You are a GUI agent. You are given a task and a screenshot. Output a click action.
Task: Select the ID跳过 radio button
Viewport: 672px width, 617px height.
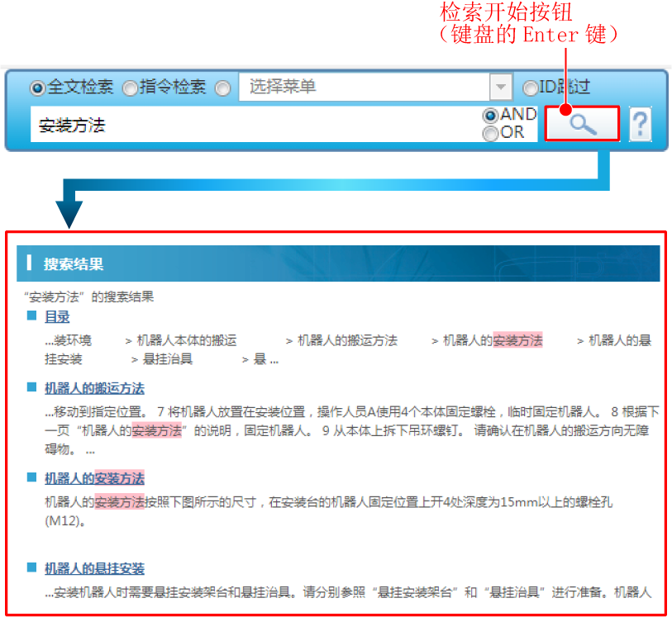pos(530,88)
